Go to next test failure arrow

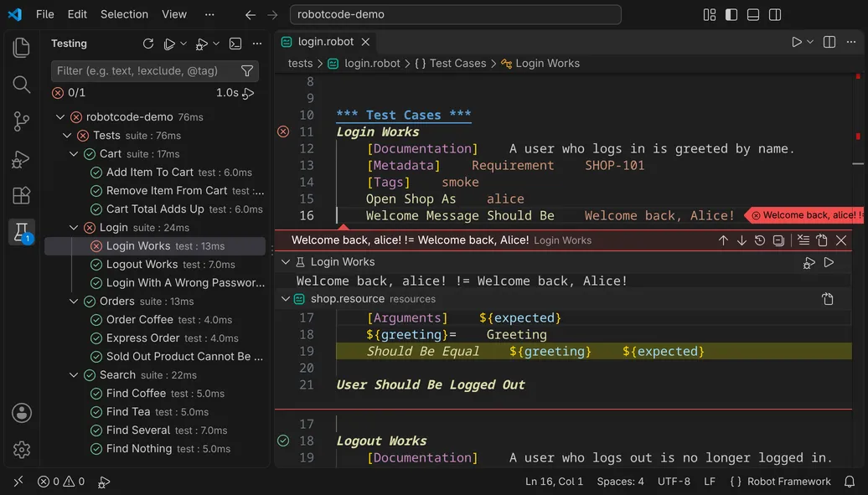(741, 240)
